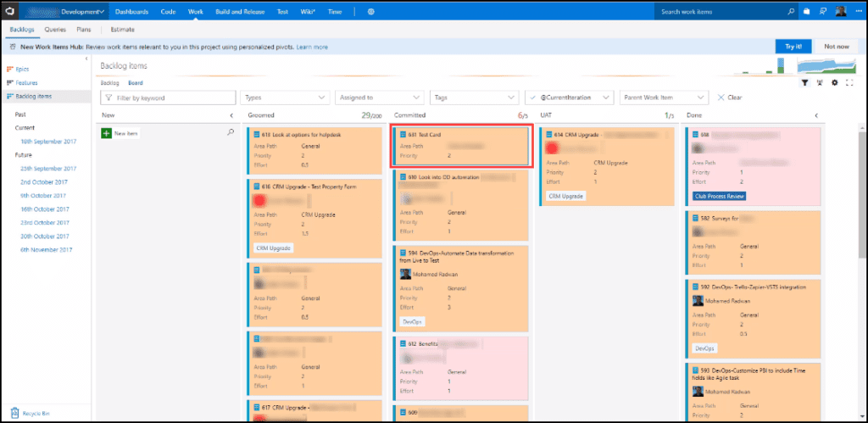868x423 pixels.
Task: Expand the Types filter dropdown
Action: [x=285, y=97]
